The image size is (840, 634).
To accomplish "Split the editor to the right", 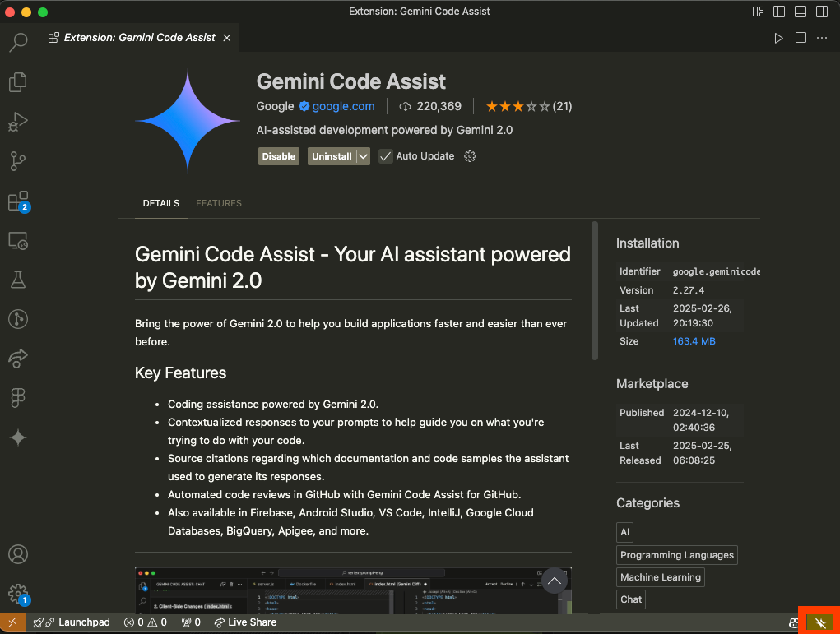I will click(x=801, y=38).
